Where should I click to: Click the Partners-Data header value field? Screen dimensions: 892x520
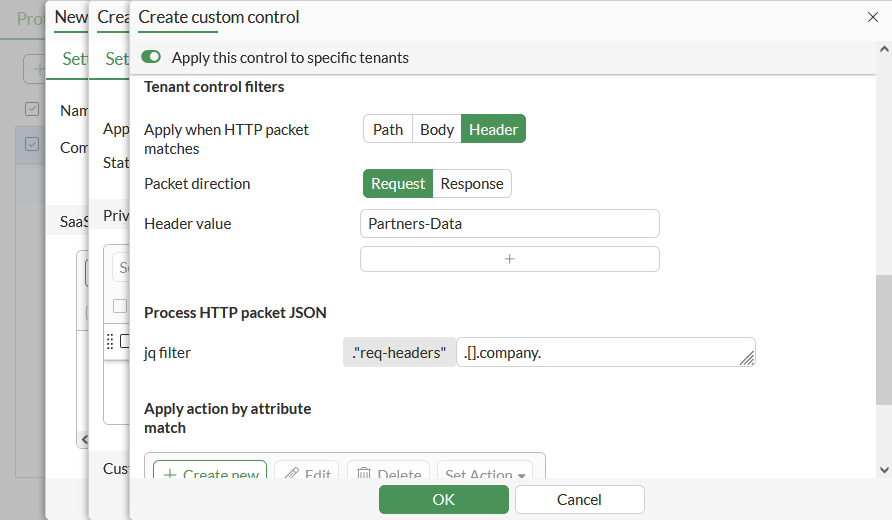(x=509, y=224)
